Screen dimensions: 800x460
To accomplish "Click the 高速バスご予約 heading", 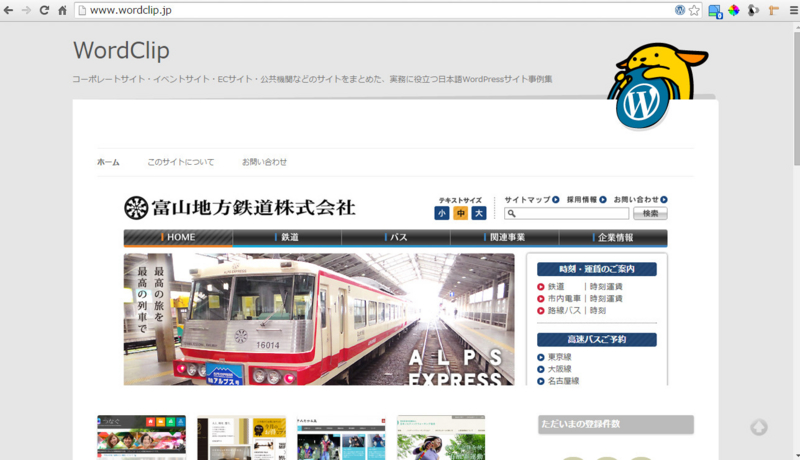I will (x=596, y=340).
